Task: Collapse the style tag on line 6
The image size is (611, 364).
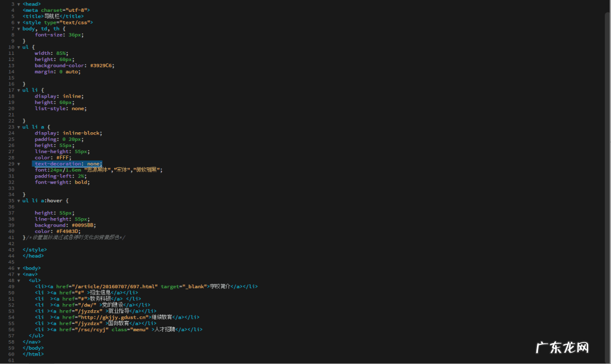Action: (18, 23)
